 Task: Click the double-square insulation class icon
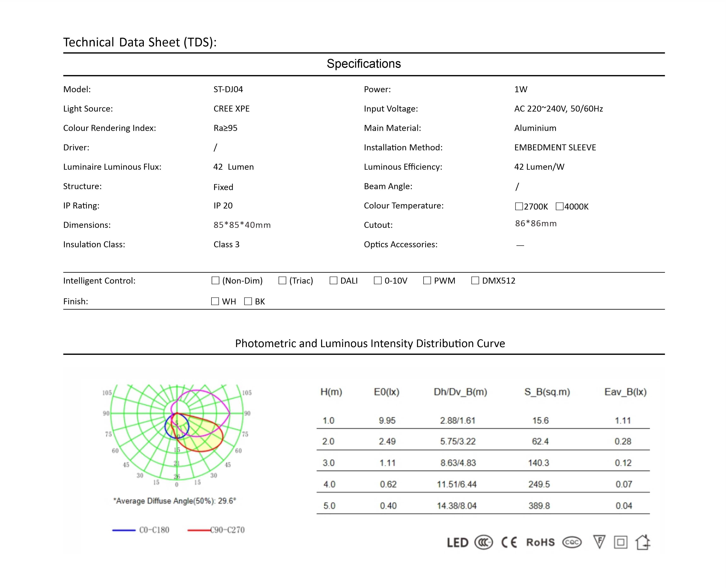(x=620, y=543)
